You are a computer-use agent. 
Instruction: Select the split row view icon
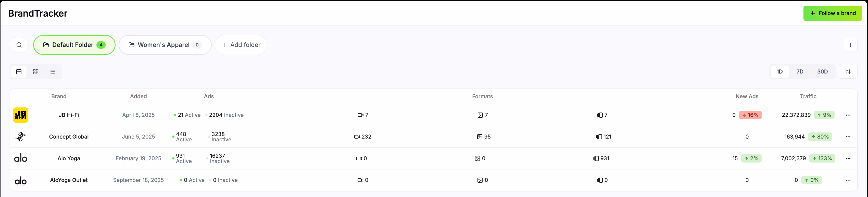click(19, 71)
